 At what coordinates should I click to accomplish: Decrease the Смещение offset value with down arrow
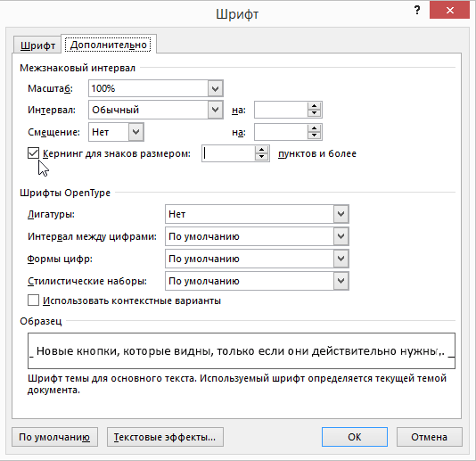coord(314,136)
